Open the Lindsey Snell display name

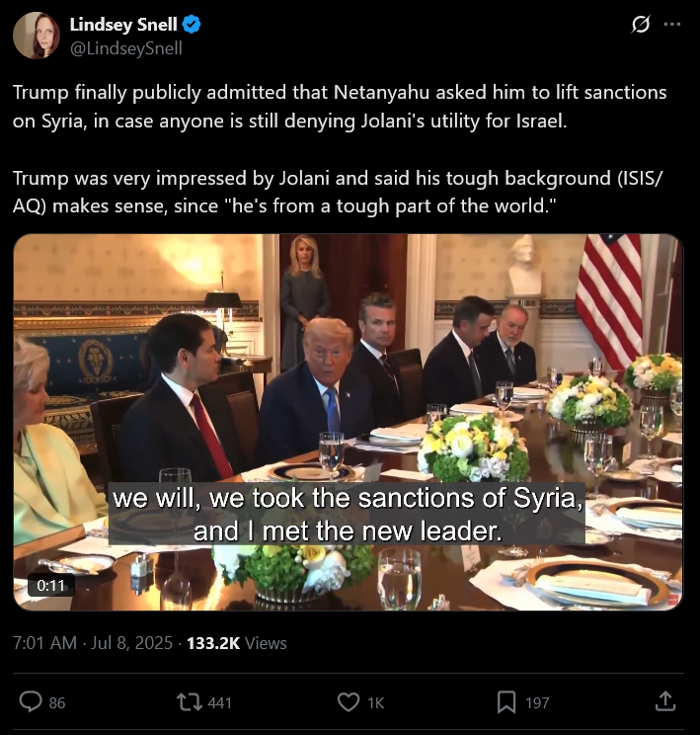pyautogui.click(x=123, y=25)
